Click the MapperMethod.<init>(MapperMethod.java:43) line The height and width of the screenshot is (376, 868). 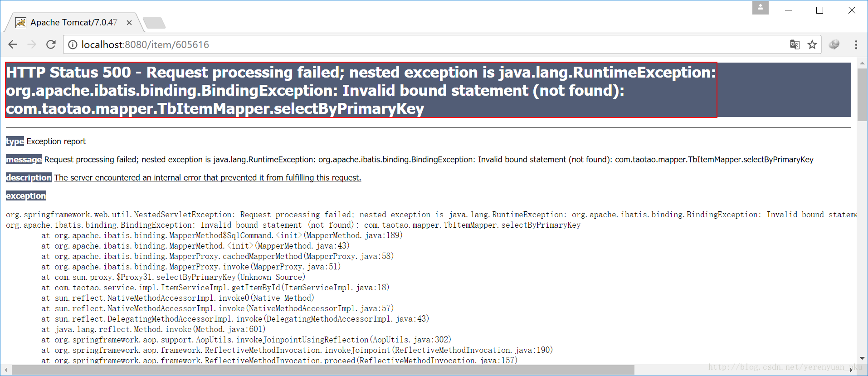195,246
